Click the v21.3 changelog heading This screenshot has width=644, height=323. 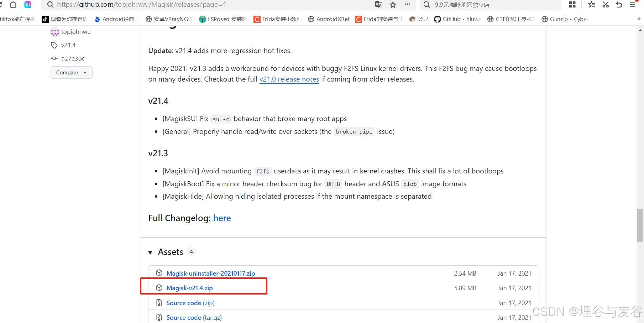(x=158, y=153)
